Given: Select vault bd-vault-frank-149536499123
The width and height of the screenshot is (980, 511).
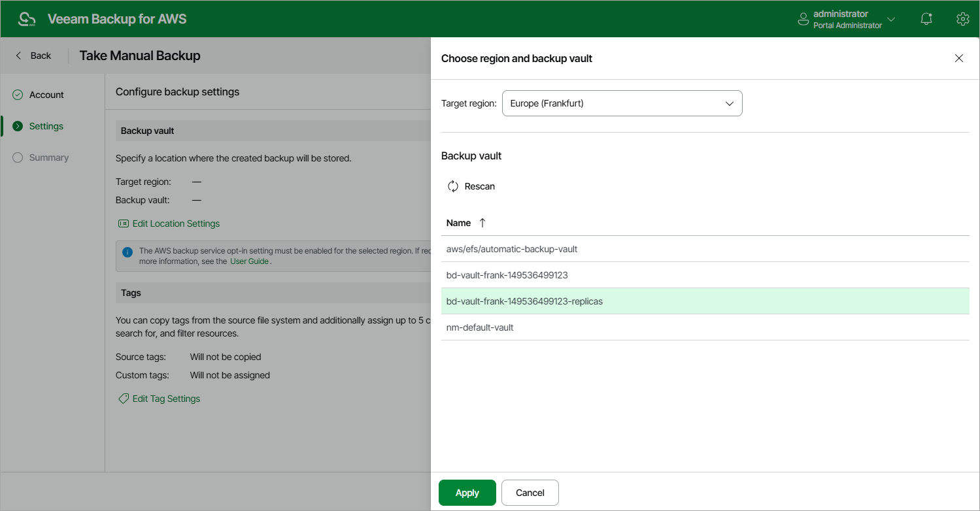Looking at the screenshot, I should [x=705, y=275].
